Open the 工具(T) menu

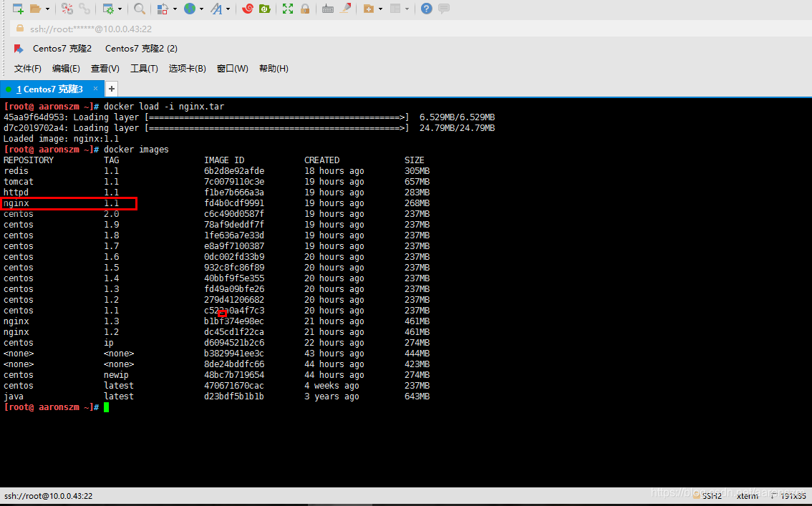click(144, 68)
